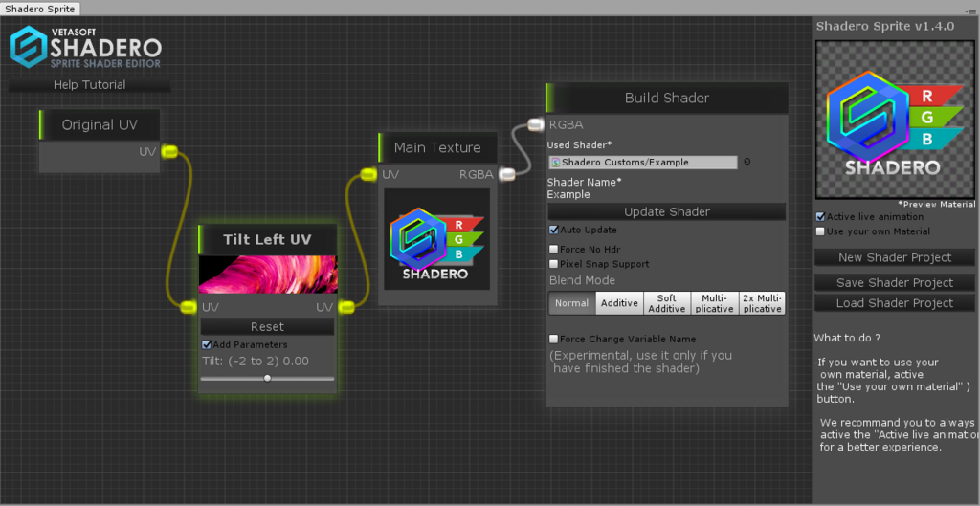The height and width of the screenshot is (506, 980).
Task: Click the Main Texture RGBA output port
Action: pyautogui.click(x=506, y=175)
